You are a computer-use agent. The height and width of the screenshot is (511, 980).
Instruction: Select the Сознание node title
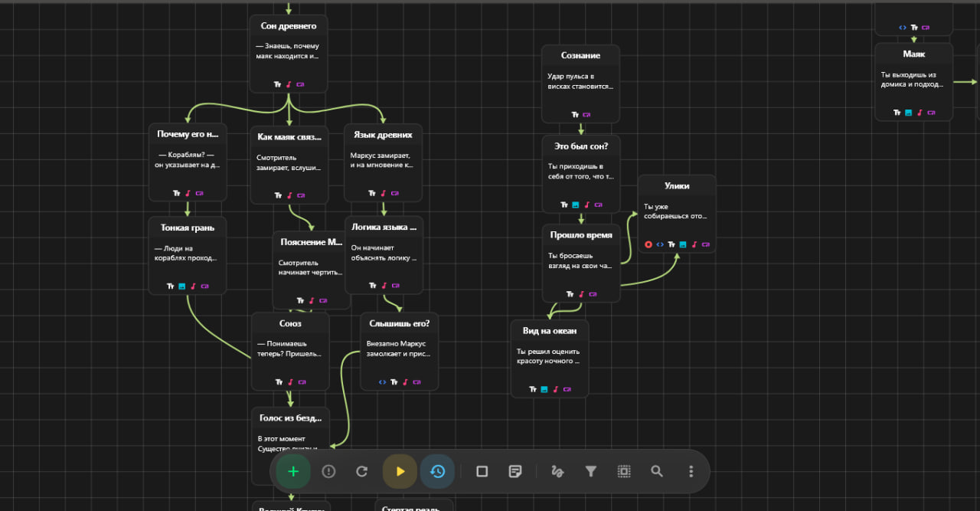580,56
